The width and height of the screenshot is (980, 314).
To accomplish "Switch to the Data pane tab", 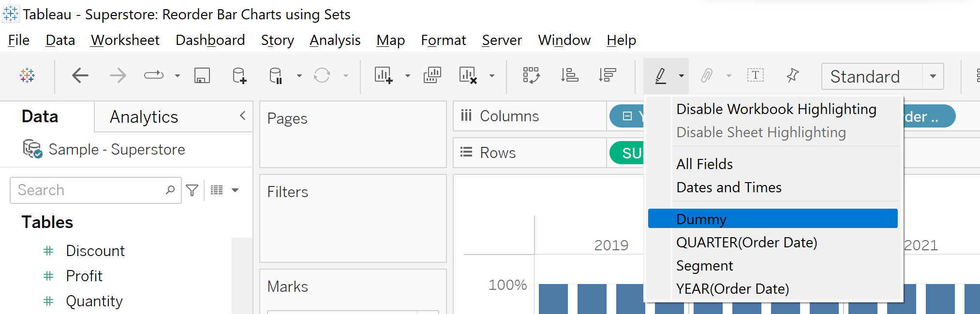I will [x=40, y=116].
